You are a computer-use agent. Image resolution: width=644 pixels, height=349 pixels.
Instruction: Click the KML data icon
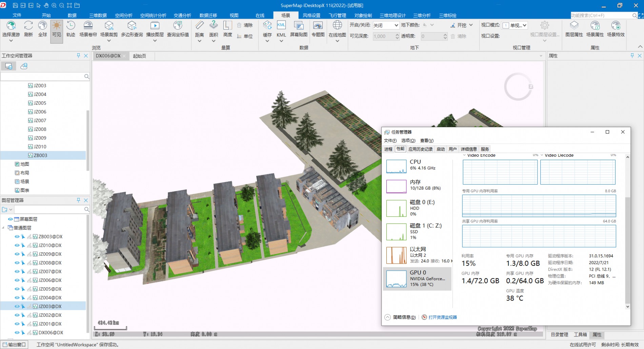(281, 26)
